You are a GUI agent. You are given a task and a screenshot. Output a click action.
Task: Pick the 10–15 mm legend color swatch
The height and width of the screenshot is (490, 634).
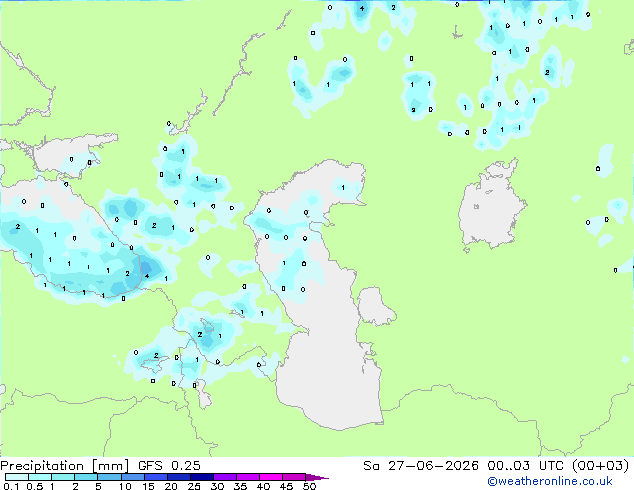tap(133, 477)
